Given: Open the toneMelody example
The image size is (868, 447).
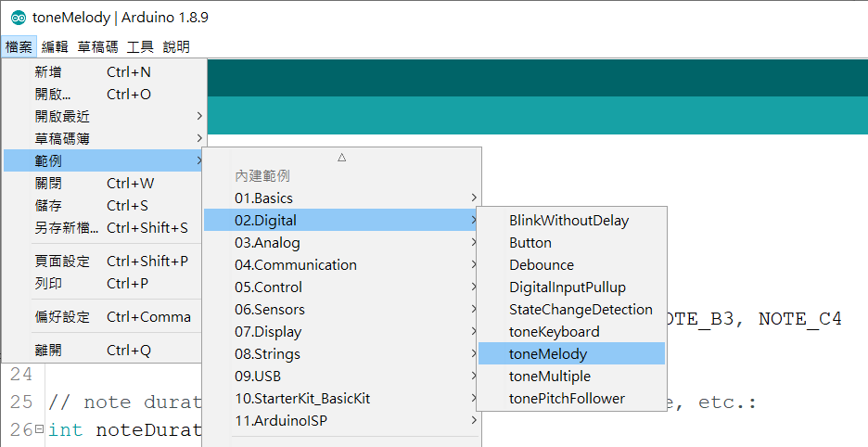Looking at the screenshot, I should click(x=571, y=353).
